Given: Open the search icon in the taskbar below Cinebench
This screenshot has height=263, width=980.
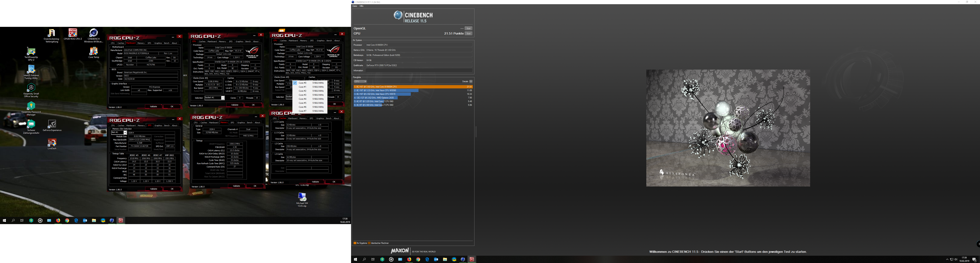Looking at the screenshot, I should 364,259.
